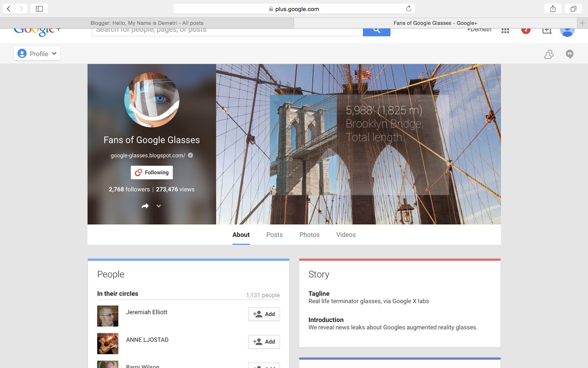Click the Introduction label
This screenshot has width=588, height=368.
tap(326, 320)
